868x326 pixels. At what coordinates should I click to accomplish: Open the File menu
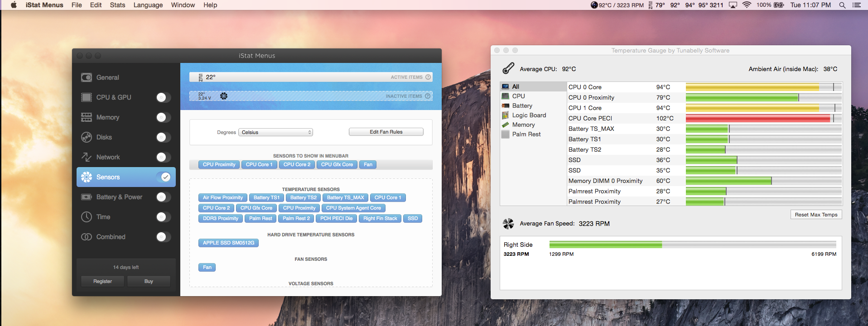click(77, 5)
